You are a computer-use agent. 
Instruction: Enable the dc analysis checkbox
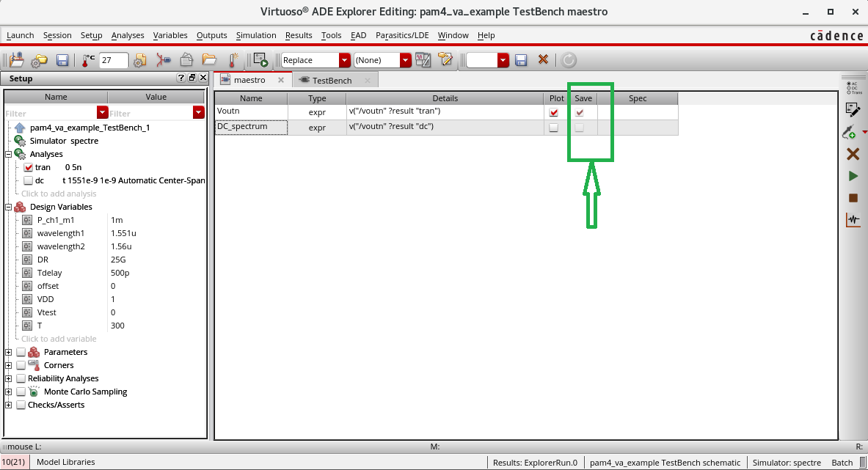(28, 181)
